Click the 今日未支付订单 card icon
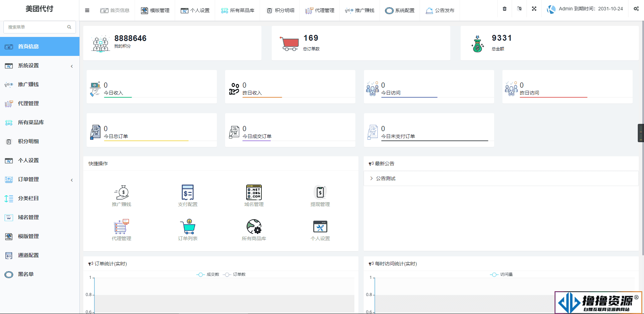644x314 pixels. tap(373, 132)
